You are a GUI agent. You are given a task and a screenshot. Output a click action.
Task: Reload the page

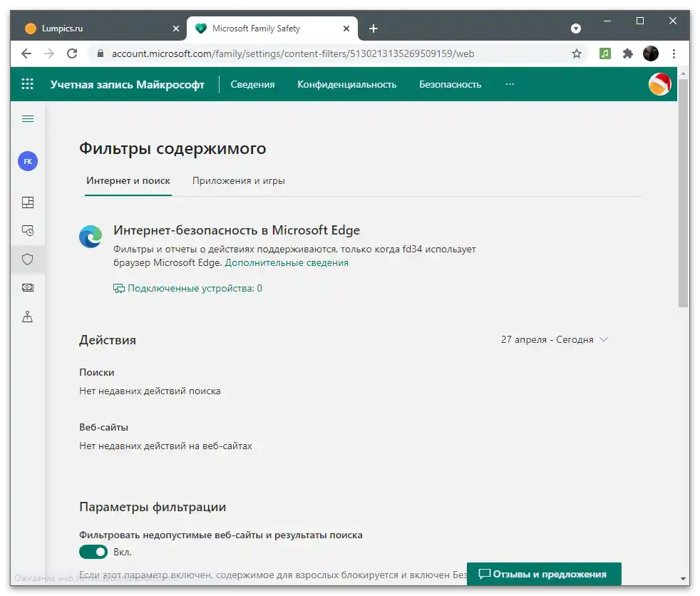(x=72, y=53)
